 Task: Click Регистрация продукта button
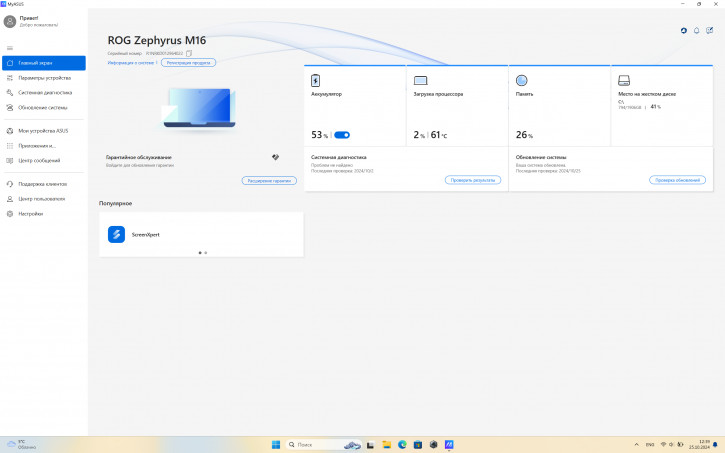188,62
